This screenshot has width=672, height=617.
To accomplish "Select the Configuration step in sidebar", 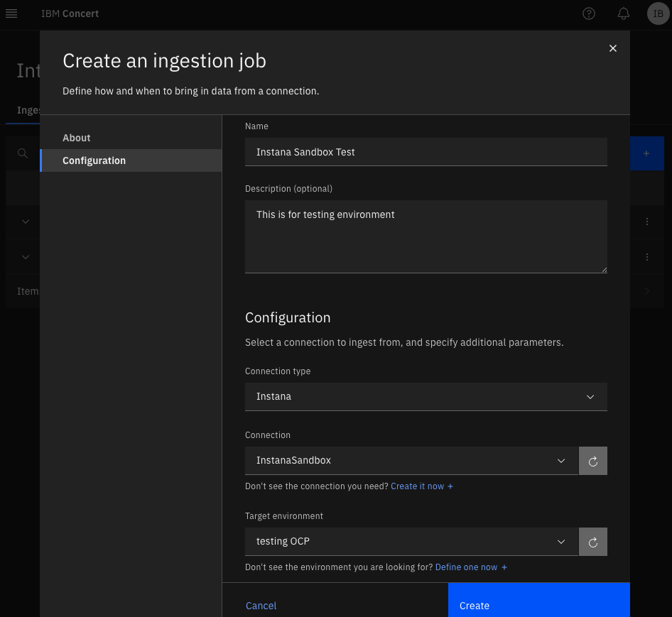I will pyautogui.click(x=131, y=160).
